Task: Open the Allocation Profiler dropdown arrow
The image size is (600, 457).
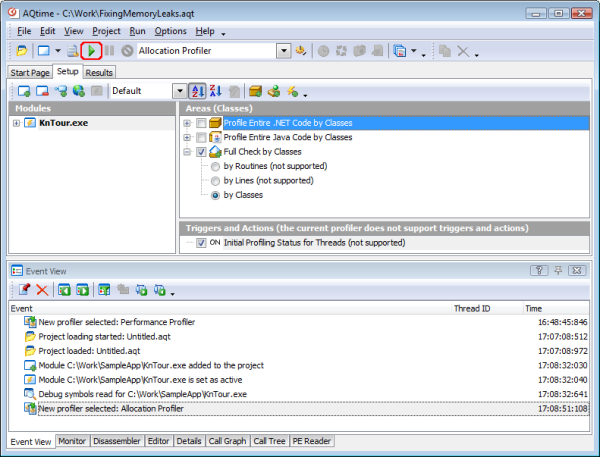Action: pos(284,51)
